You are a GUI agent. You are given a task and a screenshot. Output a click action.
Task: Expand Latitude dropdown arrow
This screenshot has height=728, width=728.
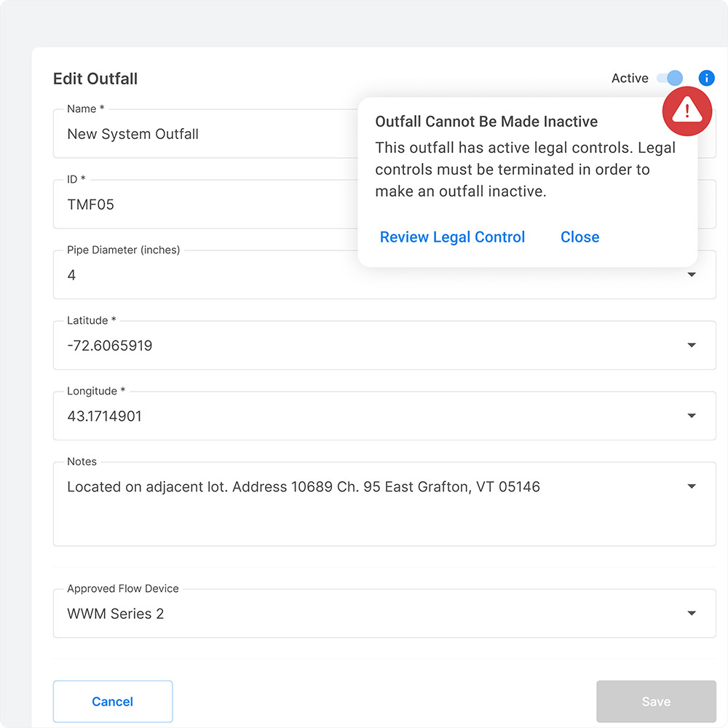pyautogui.click(x=692, y=345)
